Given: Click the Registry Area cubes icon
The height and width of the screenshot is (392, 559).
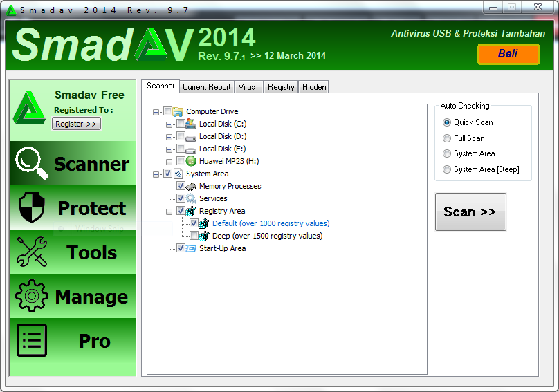Looking at the screenshot, I should [x=191, y=211].
